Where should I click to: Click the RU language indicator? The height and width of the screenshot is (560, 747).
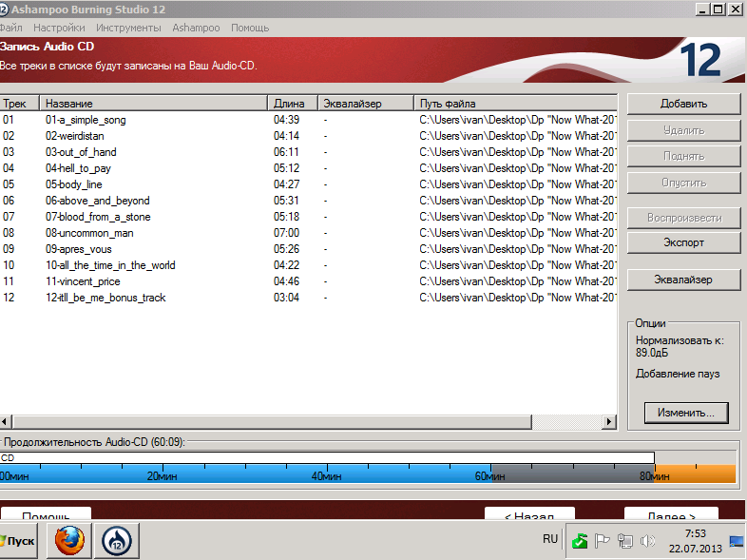tap(549, 539)
